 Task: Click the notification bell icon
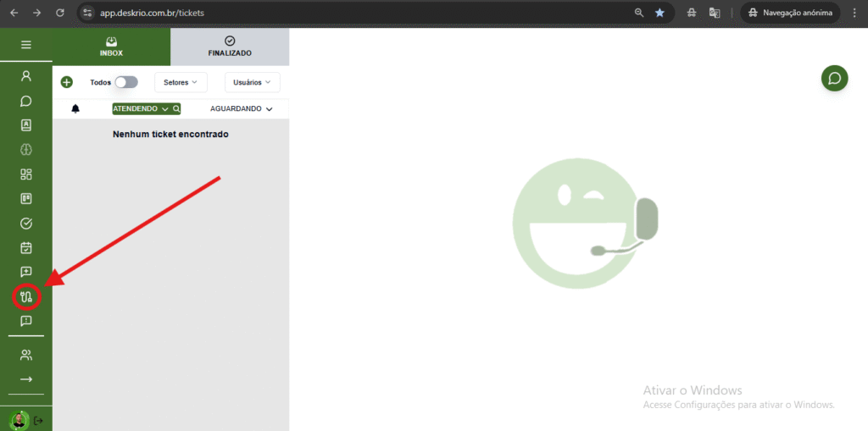pyautogui.click(x=75, y=109)
